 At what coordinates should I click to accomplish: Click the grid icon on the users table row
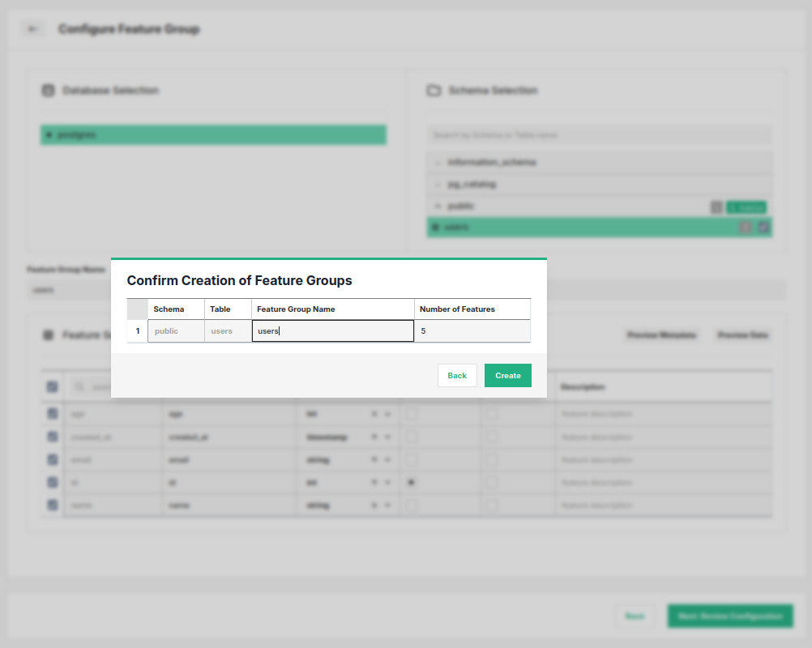pyautogui.click(x=744, y=228)
